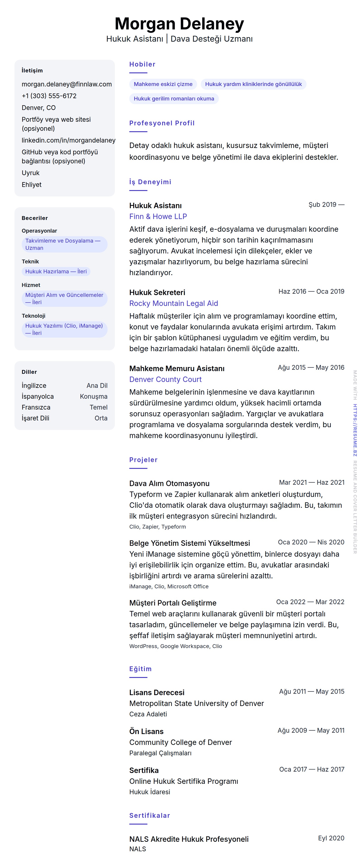The width and height of the screenshot is (359, 868).
Task: Click the 'Hukuk Hazırlama — İleri' skill pill
Action: pyautogui.click(x=56, y=272)
